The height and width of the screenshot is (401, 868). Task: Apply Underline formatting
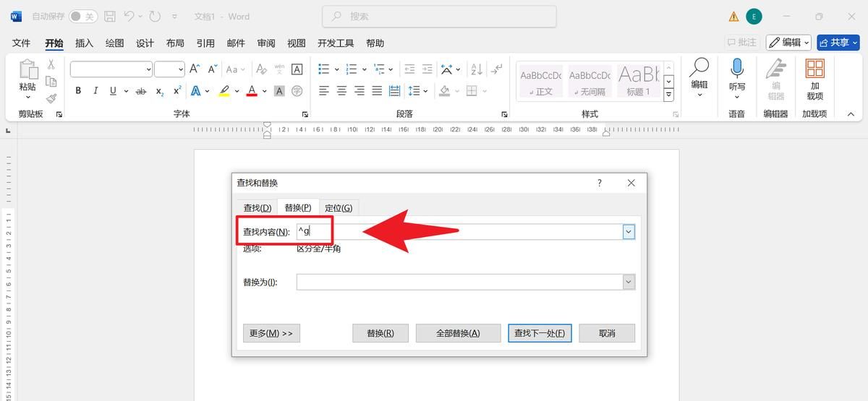(113, 91)
